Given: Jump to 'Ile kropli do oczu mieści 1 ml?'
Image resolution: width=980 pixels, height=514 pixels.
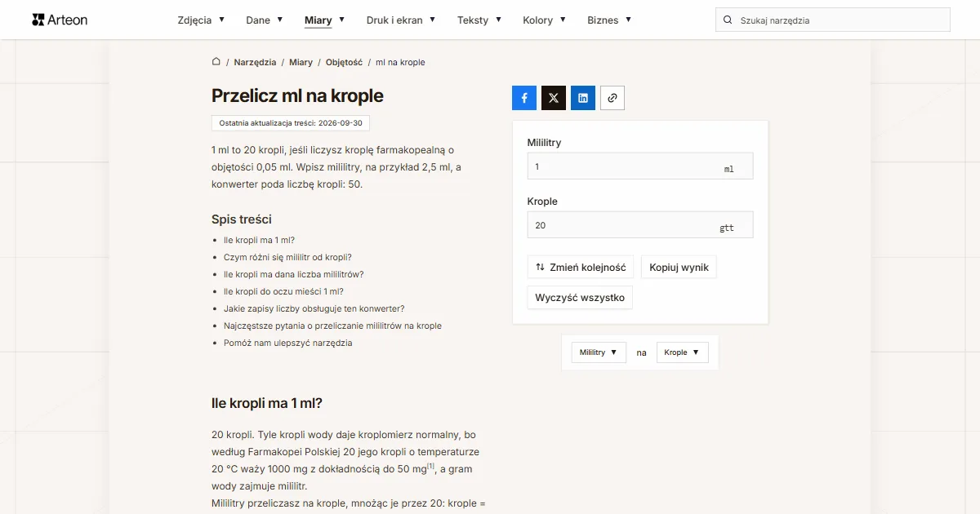Looking at the screenshot, I should [x=283, y=291].
